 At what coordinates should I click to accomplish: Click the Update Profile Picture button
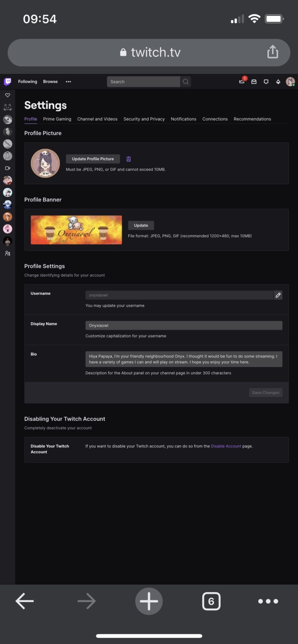pyautogui.click(x=93, y=159)
